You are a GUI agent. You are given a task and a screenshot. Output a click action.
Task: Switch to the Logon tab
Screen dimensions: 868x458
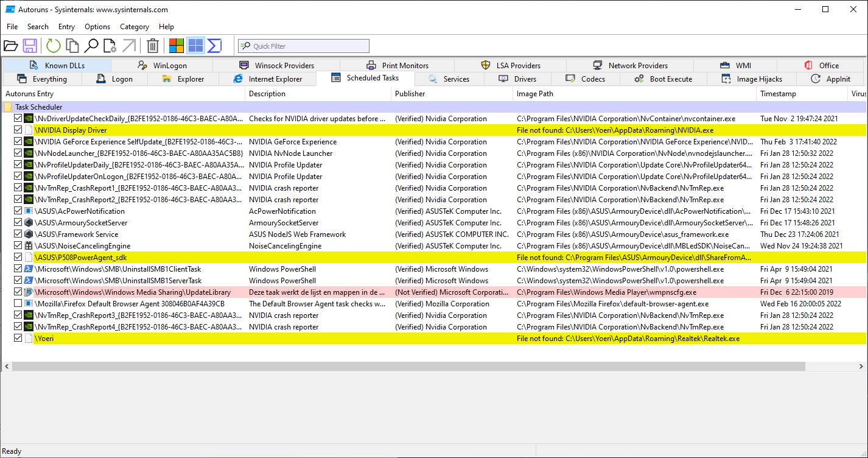[115, 79]
